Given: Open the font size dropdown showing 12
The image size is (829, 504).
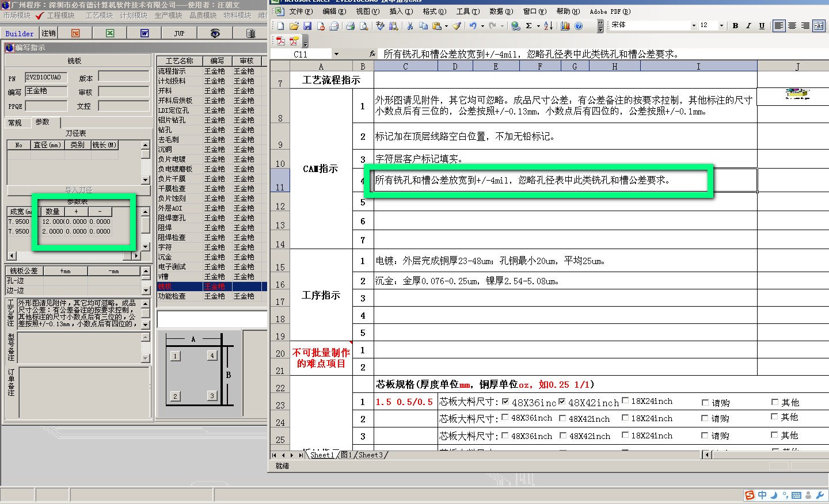Looking at the screenshot, I should 722,25.
